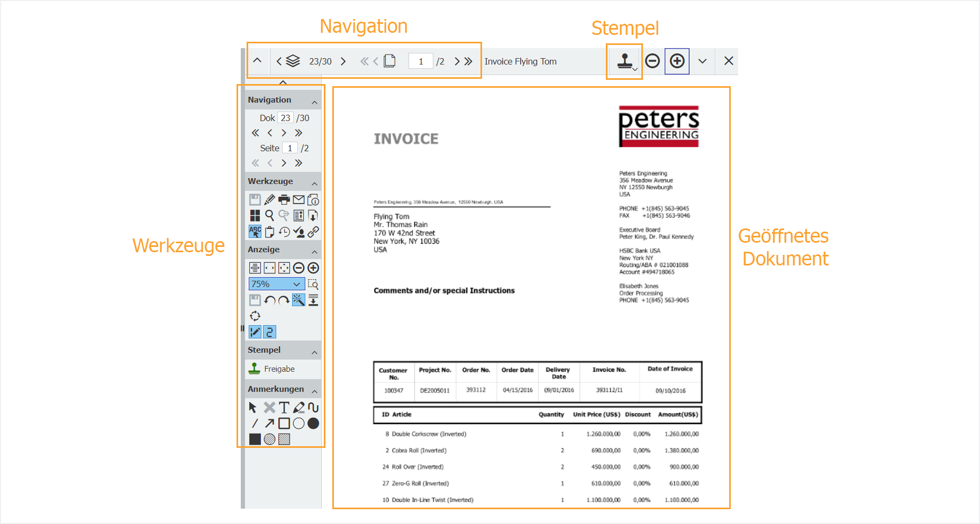This screenshot has height=524, width=980.
Task: Collapse the Navigation panel section
Action: pos(315,99)
